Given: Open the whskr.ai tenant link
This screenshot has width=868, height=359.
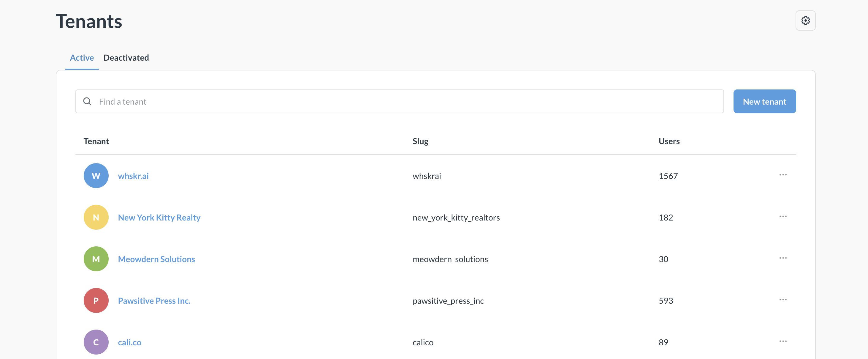Looking at the screenshot, I should (133, 176).
